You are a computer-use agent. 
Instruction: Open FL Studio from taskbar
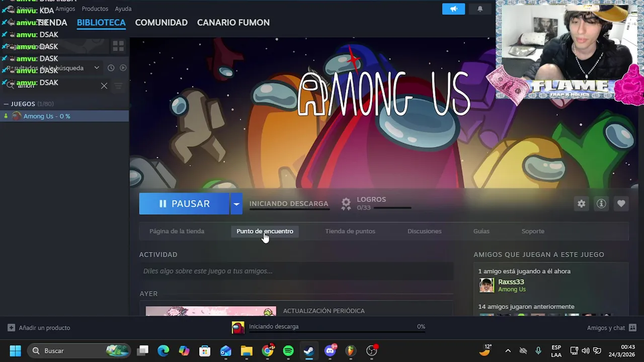pos(351,350)
